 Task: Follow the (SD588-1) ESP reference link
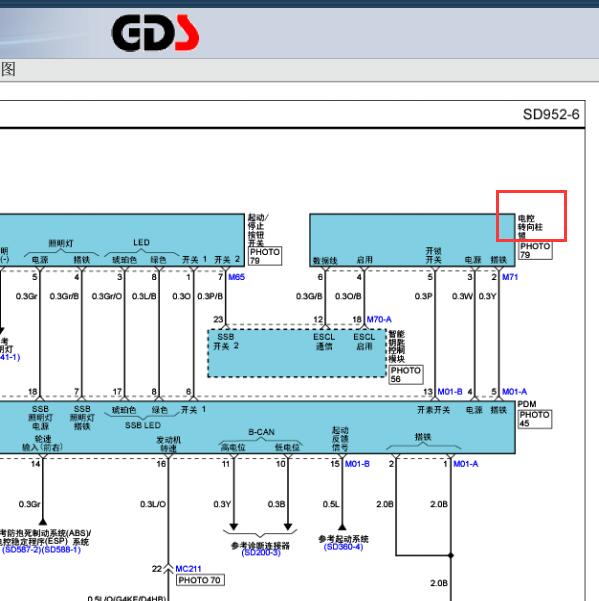(x=61, y=550)
